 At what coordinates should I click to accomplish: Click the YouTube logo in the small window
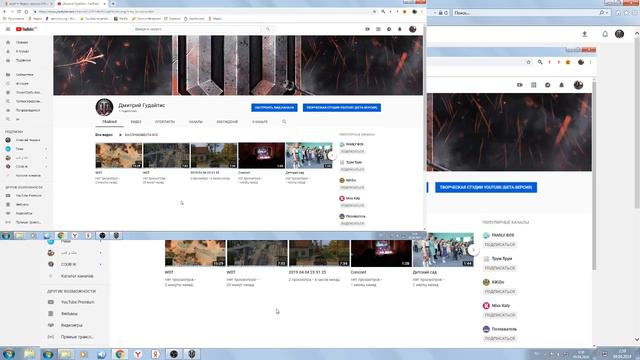(26, 29)
